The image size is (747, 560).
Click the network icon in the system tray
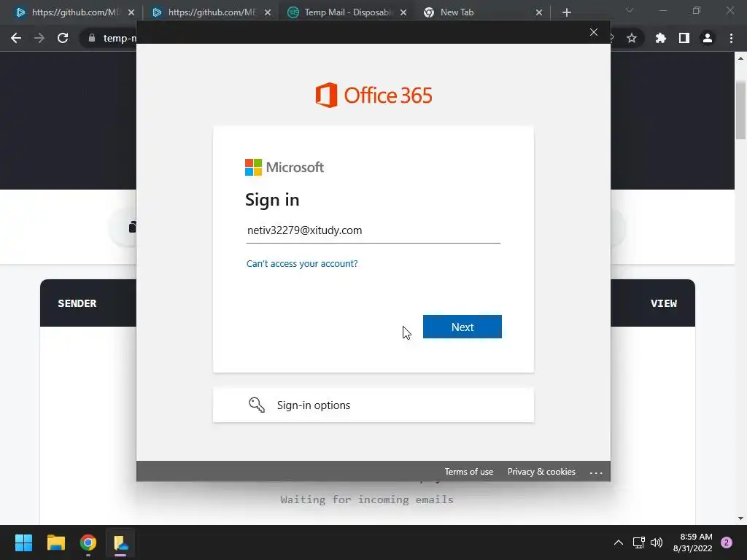[638, 542]
